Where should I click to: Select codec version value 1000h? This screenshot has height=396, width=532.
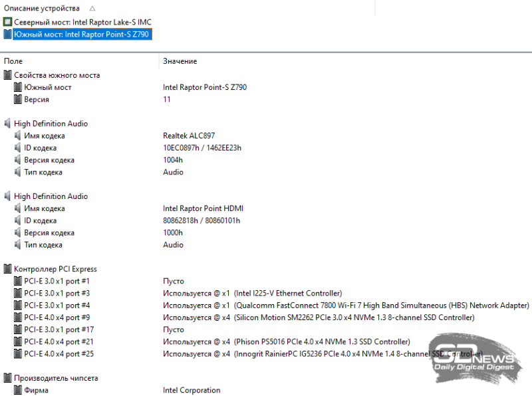tap(173, 233)
